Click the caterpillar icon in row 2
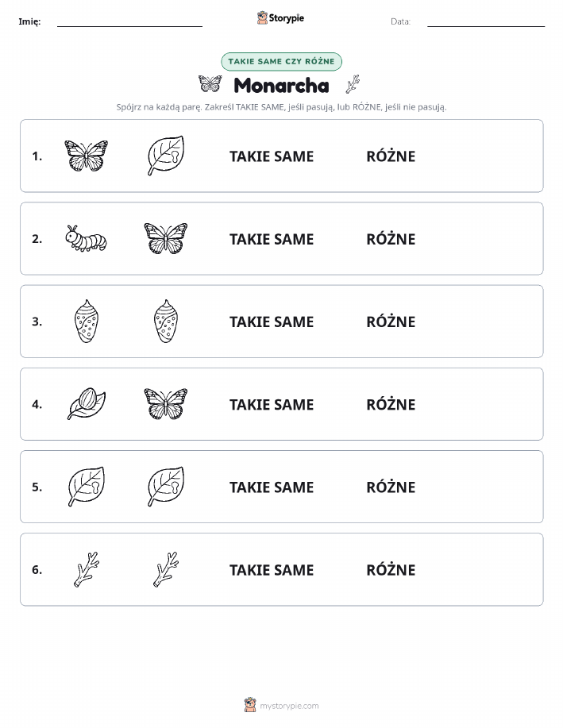Image resolution: width=563 pixels, height=728 pixels. coord(86,239)
